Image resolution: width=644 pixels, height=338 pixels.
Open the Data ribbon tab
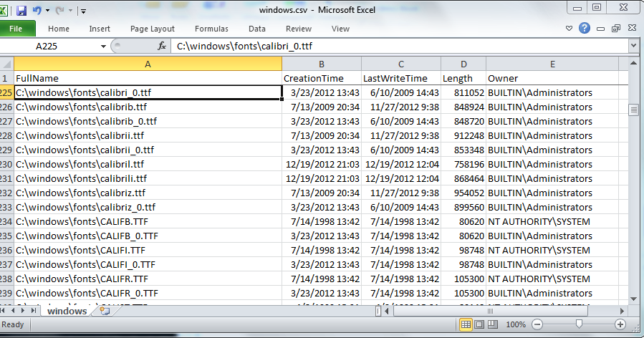(x=256, y=29)
